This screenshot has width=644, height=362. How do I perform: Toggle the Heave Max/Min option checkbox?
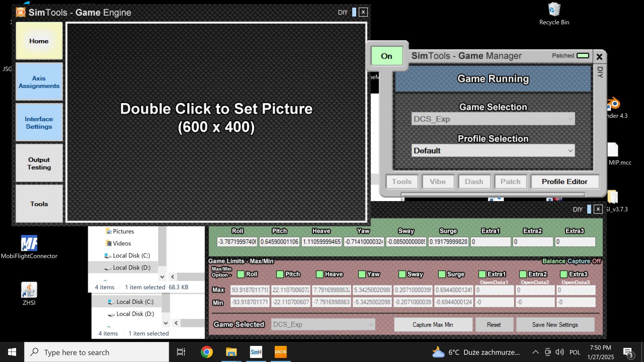pos(320,274)
